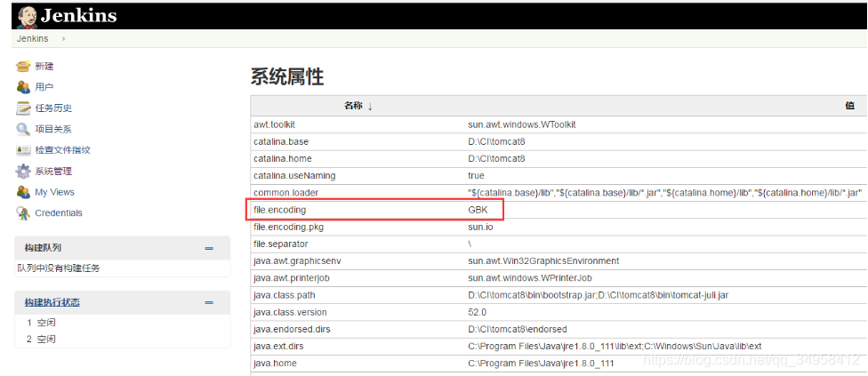868x376 pixels.
Task: Collapse the 构建队列 panel
Action: click(x=209, y=249)
